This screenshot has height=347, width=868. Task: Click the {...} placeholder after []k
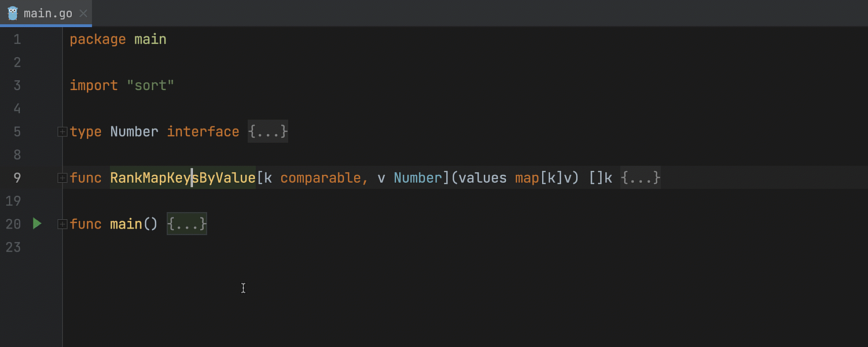640,178
